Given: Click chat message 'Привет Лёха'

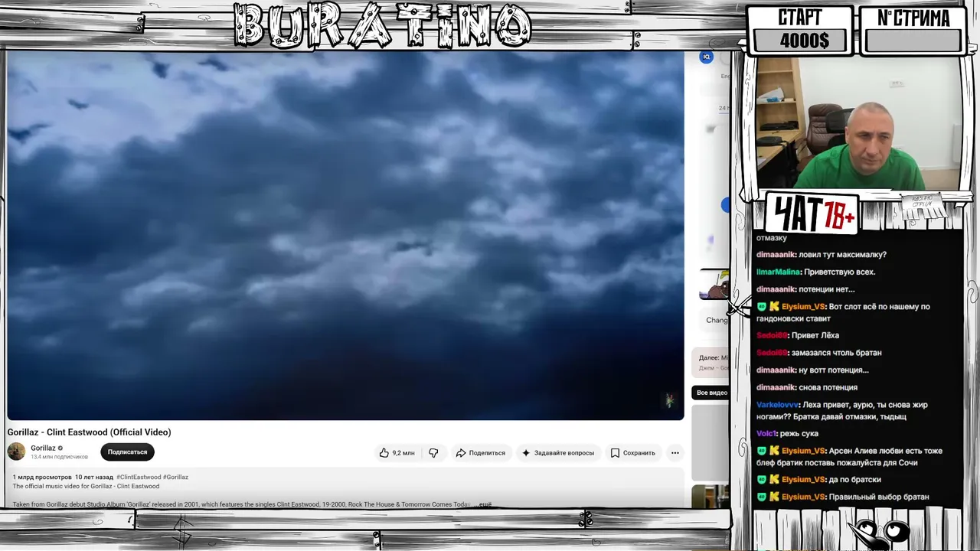Looking at the screenshot, I should point(815,335).
